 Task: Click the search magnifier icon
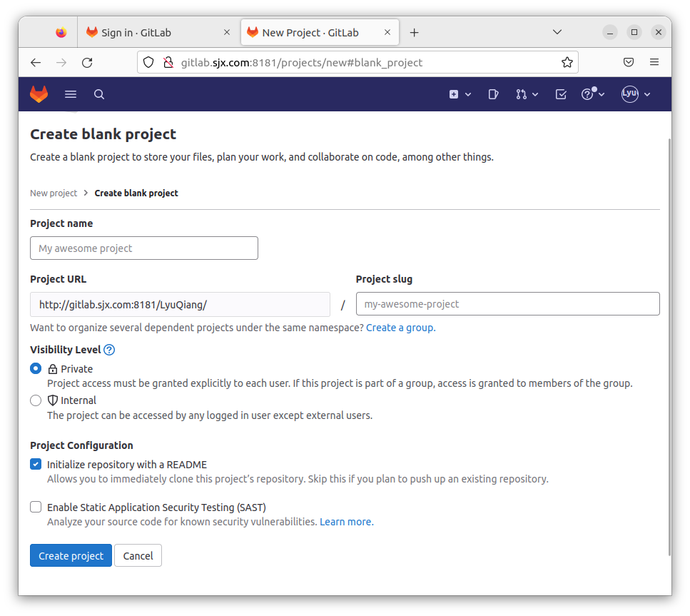[x=99, y=94]
